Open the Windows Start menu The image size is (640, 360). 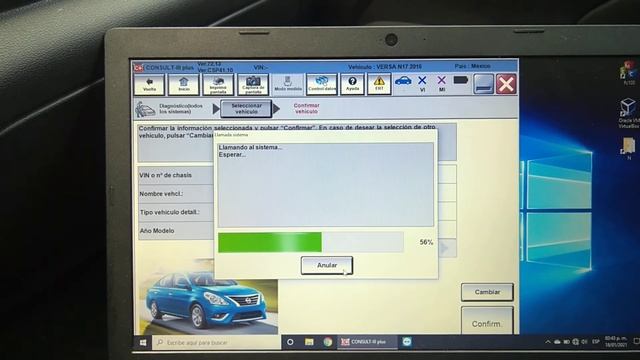(x=143, y=342)
